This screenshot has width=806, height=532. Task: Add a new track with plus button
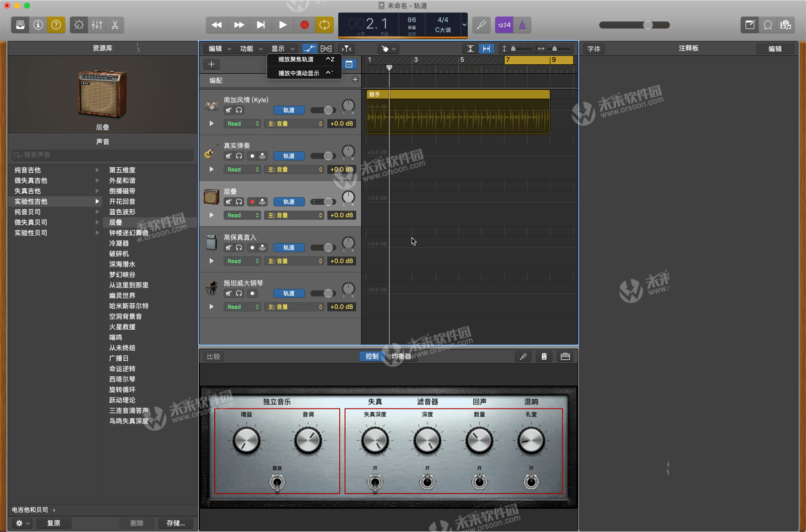[x=211, y=64]
